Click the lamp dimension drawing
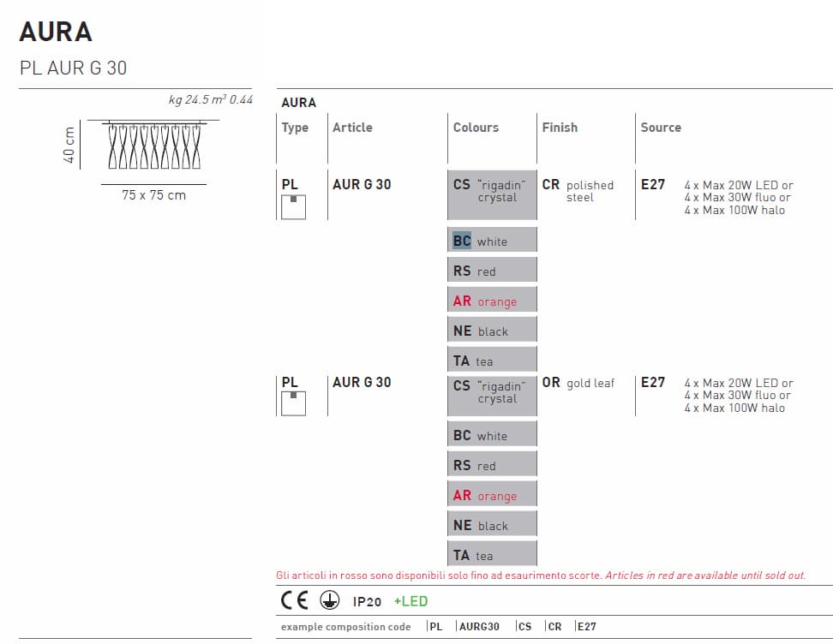 pos(153,146)
